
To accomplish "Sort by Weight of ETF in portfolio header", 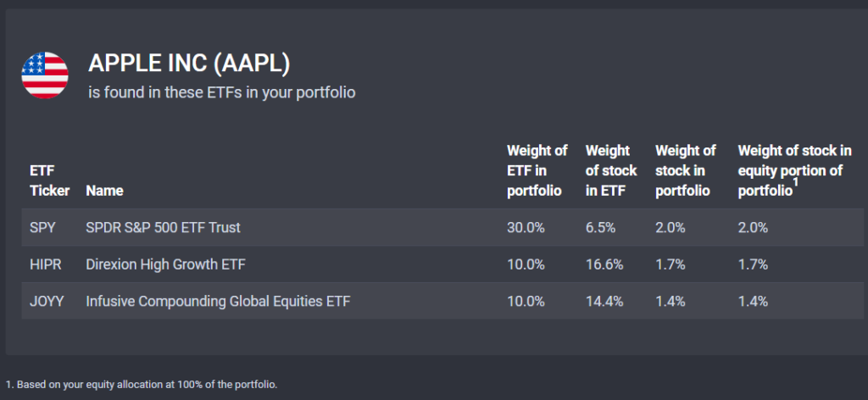I will pos(537,170).
